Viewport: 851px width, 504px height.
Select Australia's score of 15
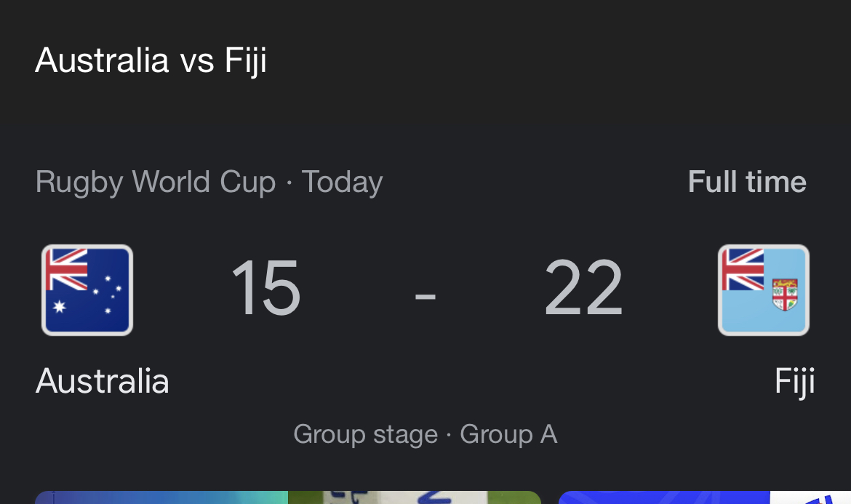(x=265, y=287)
